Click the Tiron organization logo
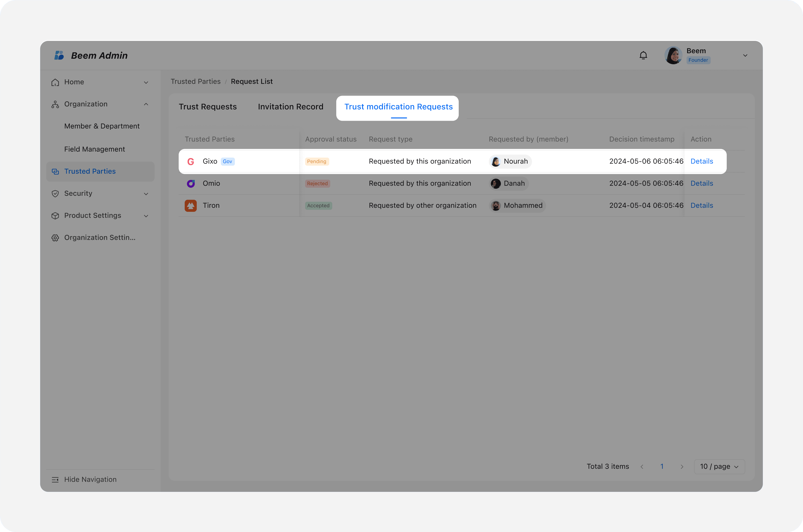The image size is (803, 532). pyautogui.click(x=191, y=206)
